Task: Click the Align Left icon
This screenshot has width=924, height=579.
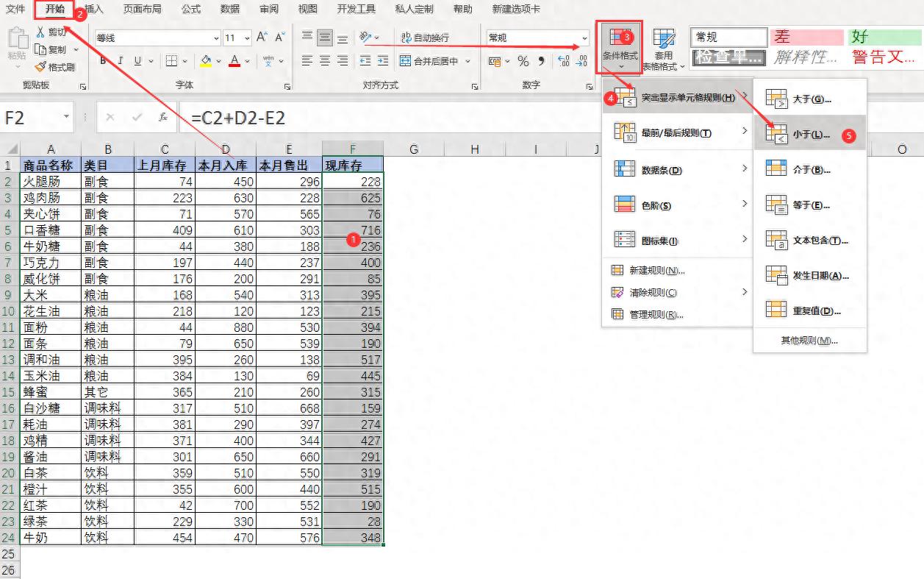Action: point(307,61)
